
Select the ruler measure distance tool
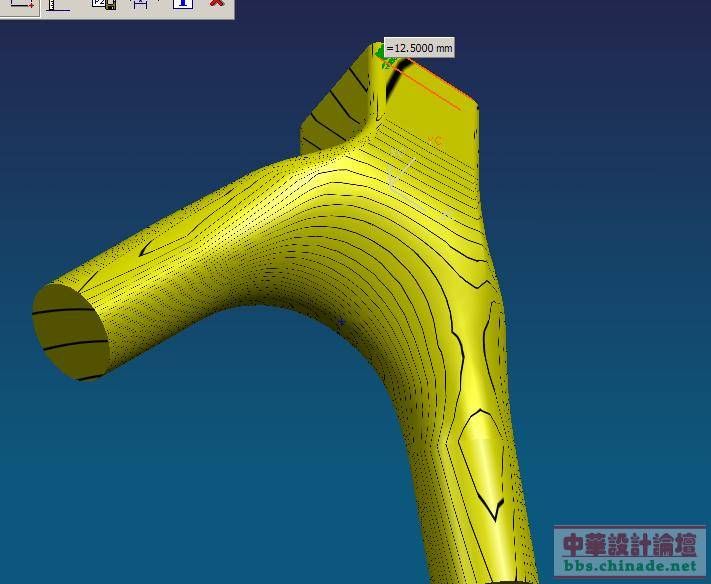(59, 4)
